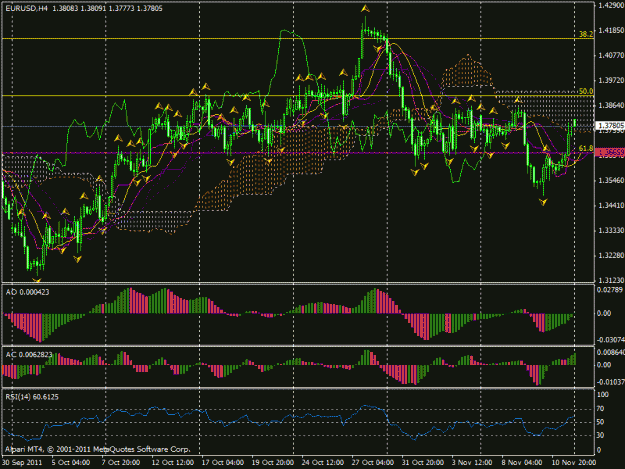625x469 pixels.
Task: Click the 7 Oct 20:00 time label
Action: (x=121, y=463)
